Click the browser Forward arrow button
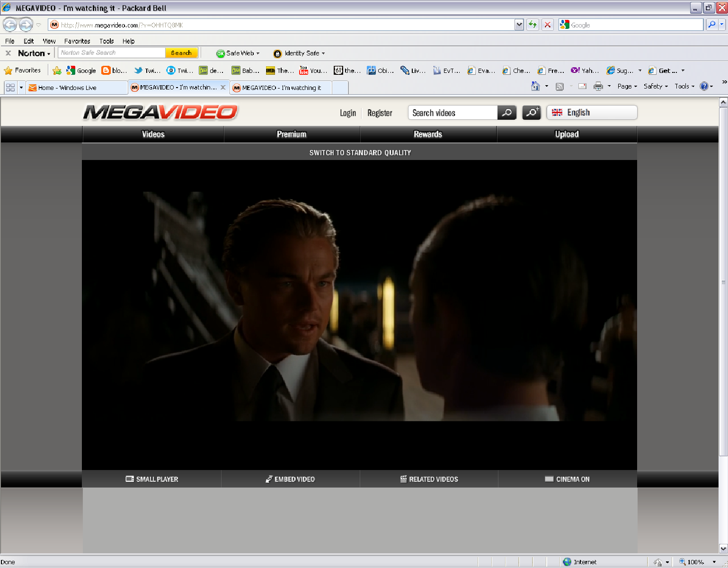Screen dimensions: 728x568 26,25
